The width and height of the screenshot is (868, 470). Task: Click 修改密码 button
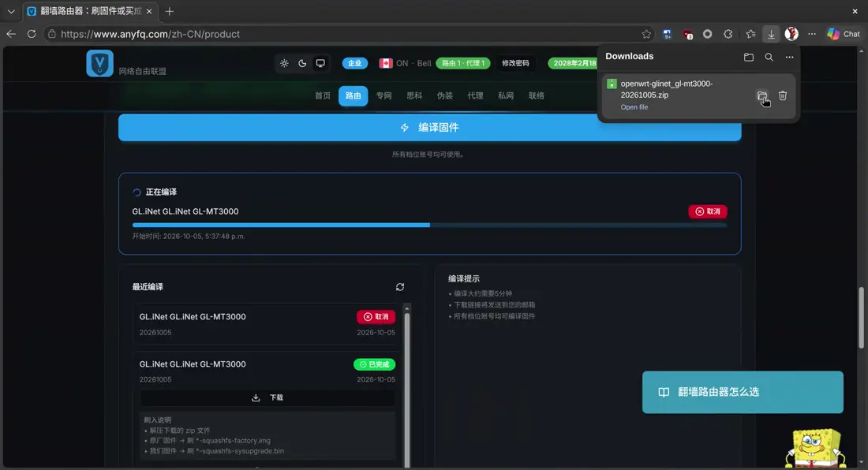point(515,63)
